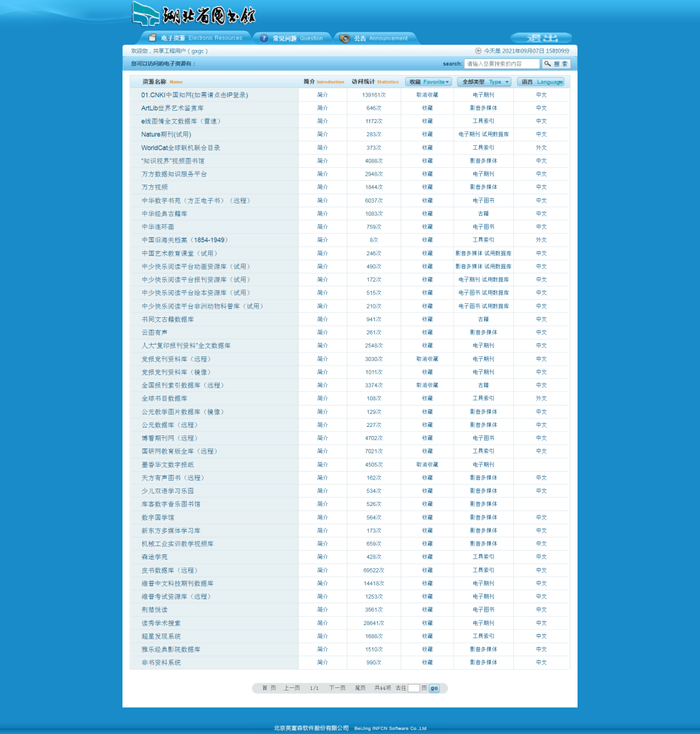Viewport: 700px width, 734px height.
Task: Select the 139161次 visit count cell
Action: pyautogui.click(x=373, y=95)
